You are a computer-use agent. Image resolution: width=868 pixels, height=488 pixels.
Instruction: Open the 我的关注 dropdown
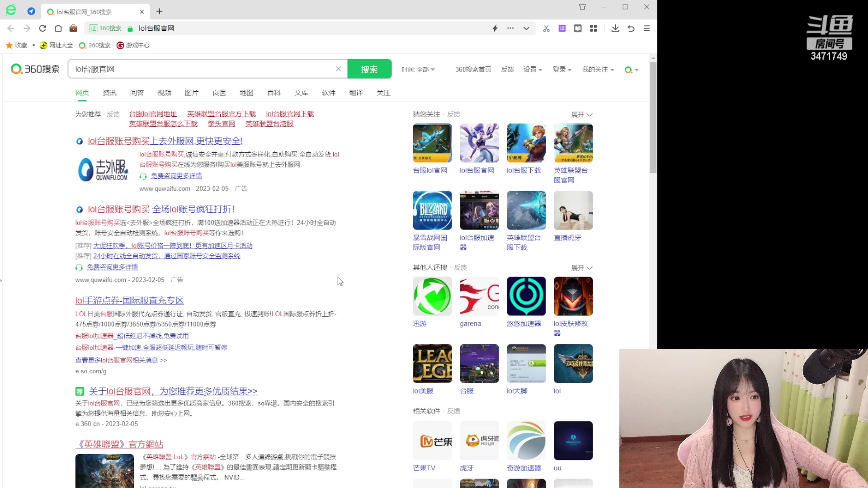coord(598,70)
